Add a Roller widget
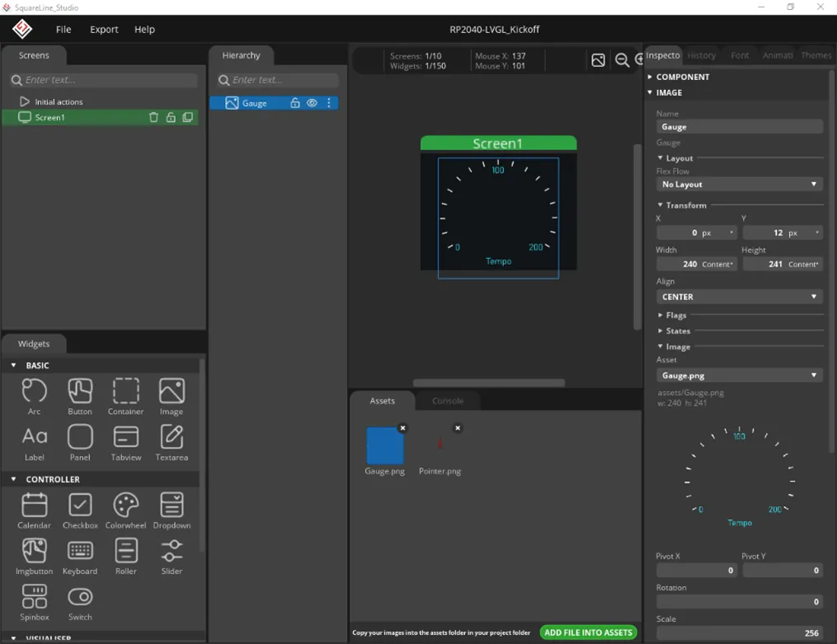 click(x=126, y=556)
